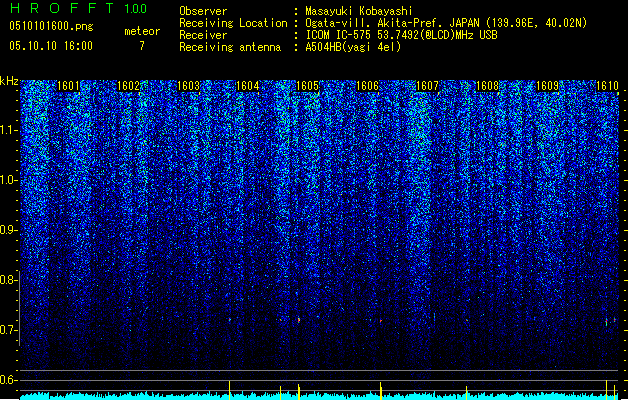Click the 0.8 kHz frequency tick label
This screenshot has height=400, width=629.
8,280
